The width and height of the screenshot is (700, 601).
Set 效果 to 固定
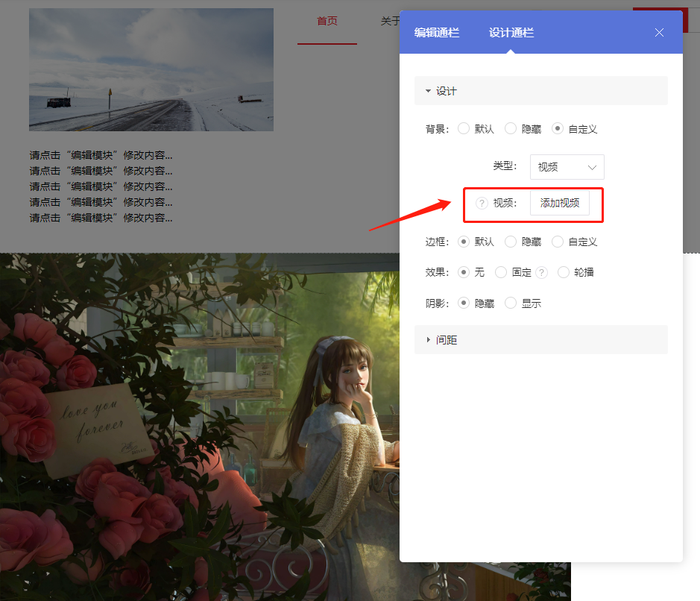[501, 272]
